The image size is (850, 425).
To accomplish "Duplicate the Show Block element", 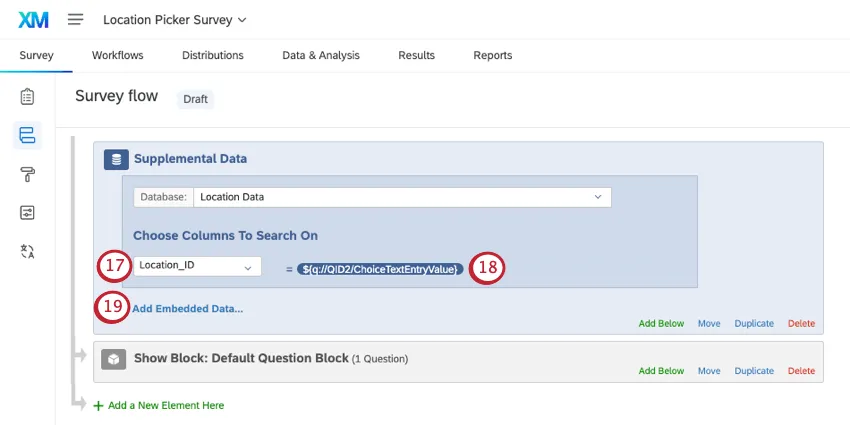I will [754, 370].
